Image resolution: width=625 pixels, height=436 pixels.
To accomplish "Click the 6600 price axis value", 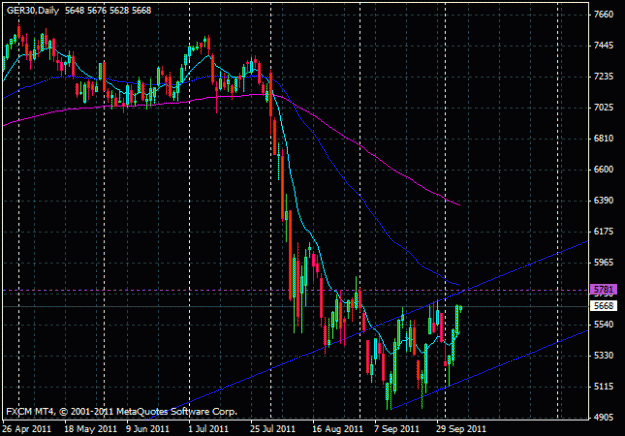I will click(x=603, y=169).
